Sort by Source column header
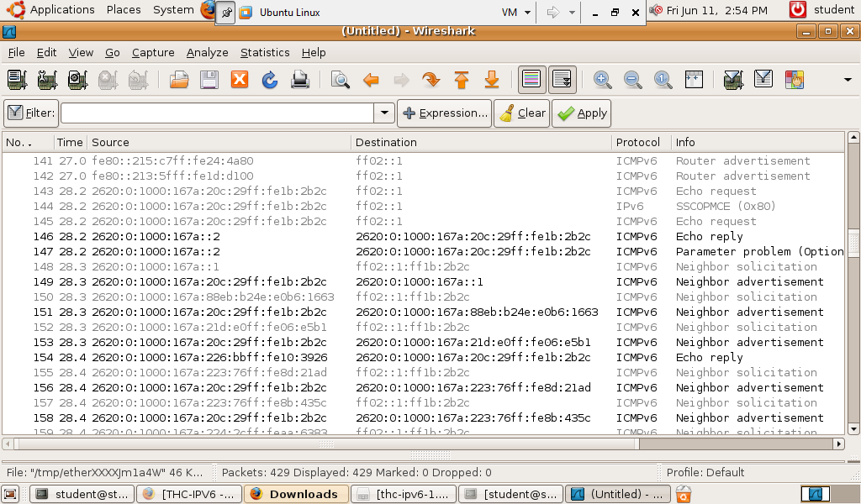Screen dimensions: 861x504 coord(219,143)
